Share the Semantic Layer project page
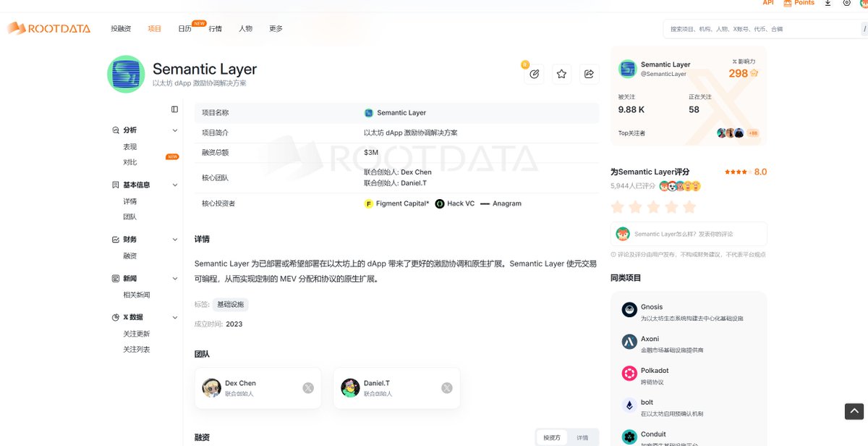Screen dimensions: 868x446 pos(589,74)
